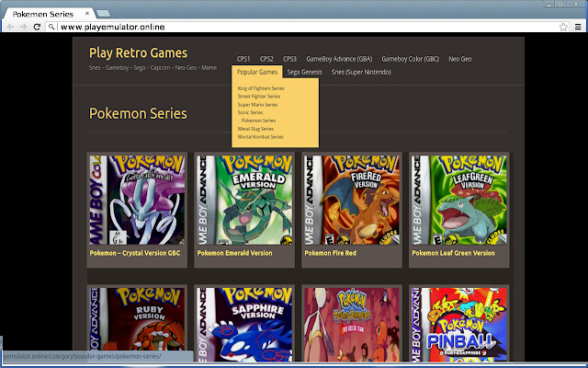
Task: Click the Snes – Gameboy – Sega tagline
Action: coord(153,67)
